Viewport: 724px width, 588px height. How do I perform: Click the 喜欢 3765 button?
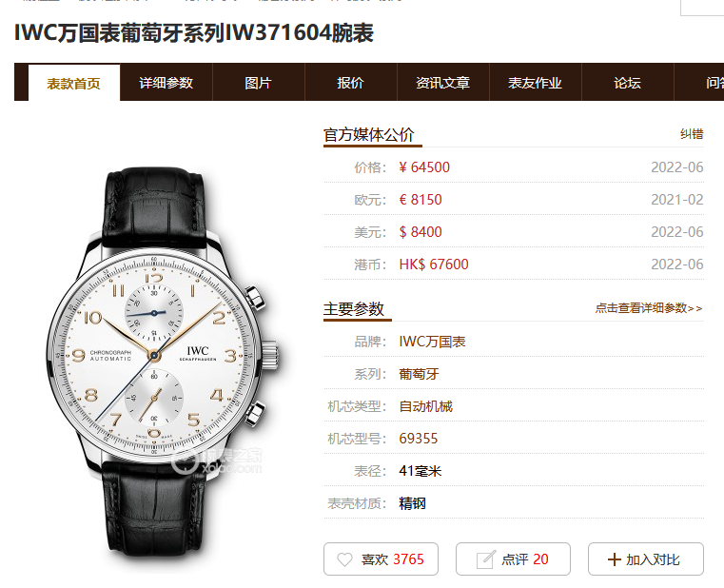coord(381,559)
